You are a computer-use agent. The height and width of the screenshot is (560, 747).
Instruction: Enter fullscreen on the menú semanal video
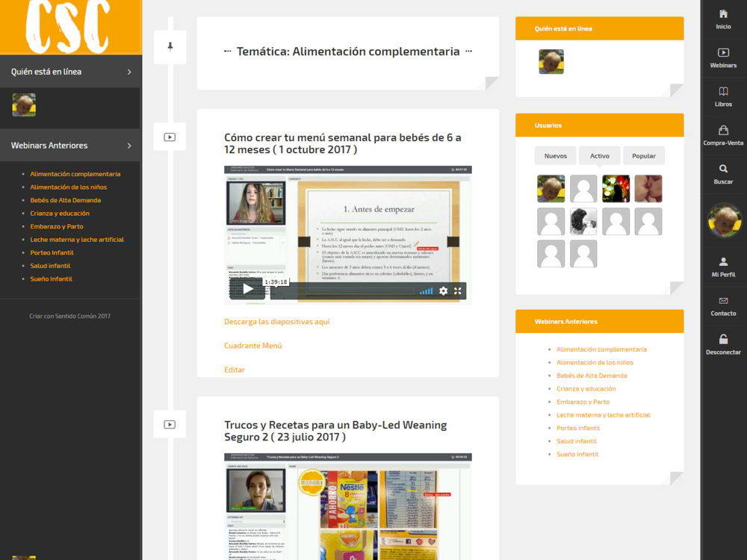tap(458, 291)
